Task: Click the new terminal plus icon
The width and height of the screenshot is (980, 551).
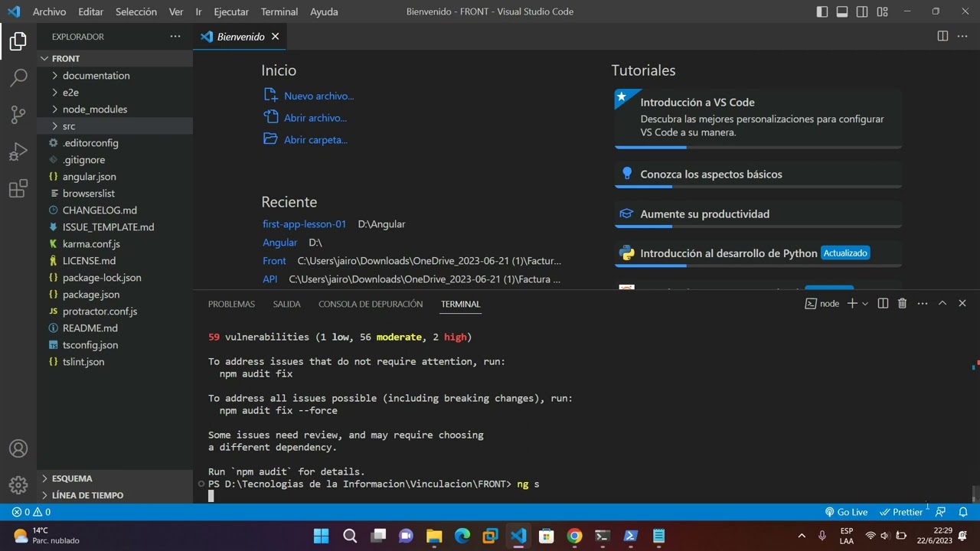Action: [852, 304]
